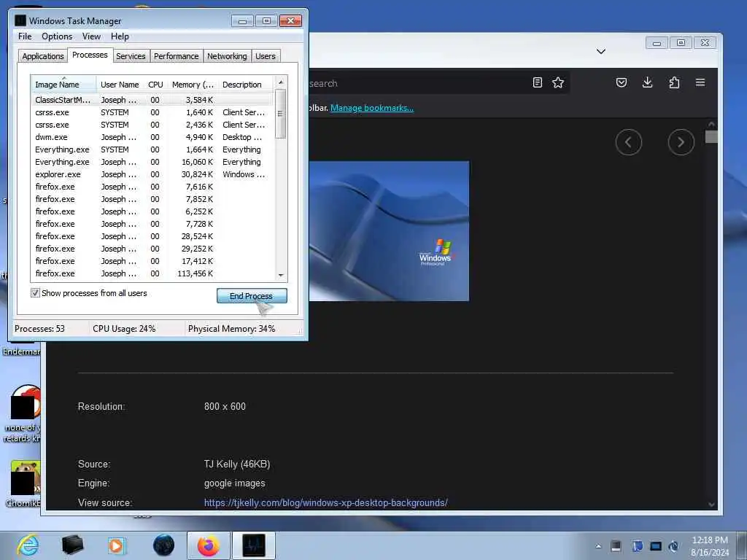Switch to Services tab

pos(131,56)
